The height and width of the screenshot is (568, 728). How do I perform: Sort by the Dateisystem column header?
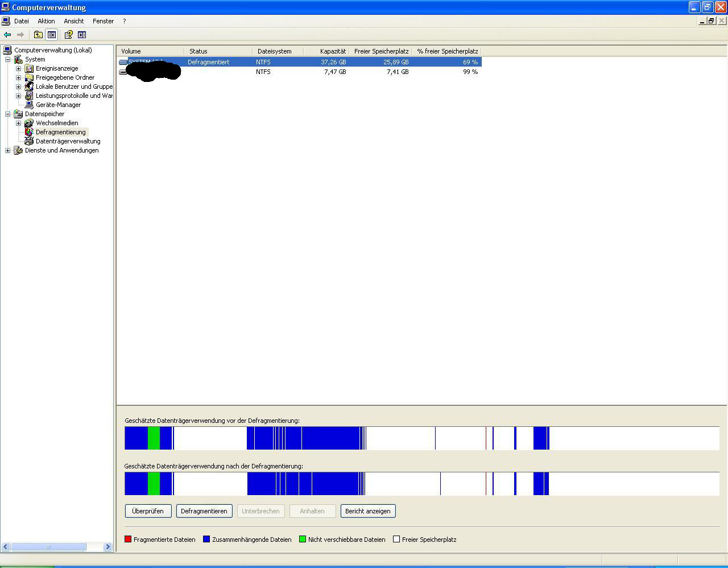(278, 51)
